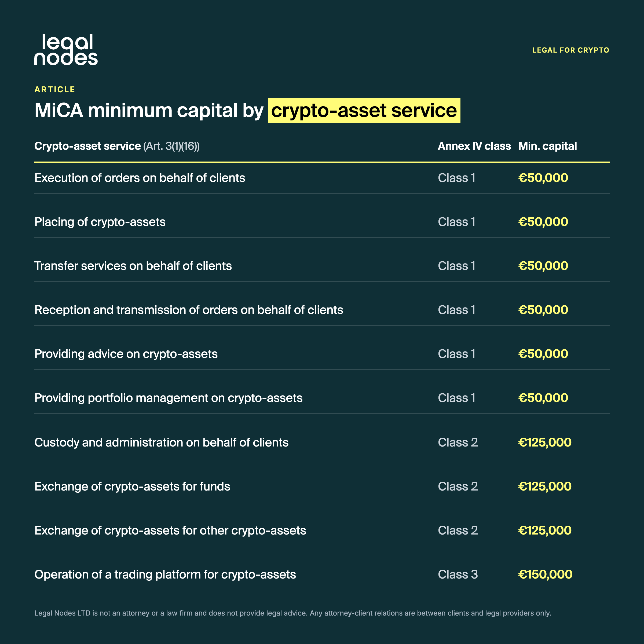Click the LEGAL FOR CRYPTO label
The image size is (644, 644).
[x=571, y=50]
